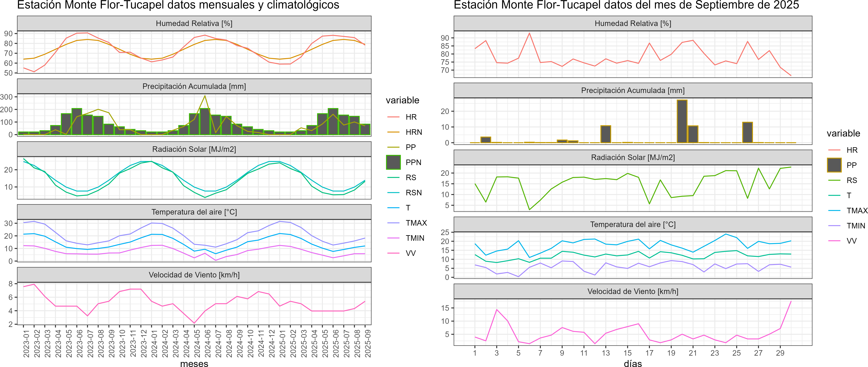
Task: Click the RS legend line in right legend
Action: [834, 181]
